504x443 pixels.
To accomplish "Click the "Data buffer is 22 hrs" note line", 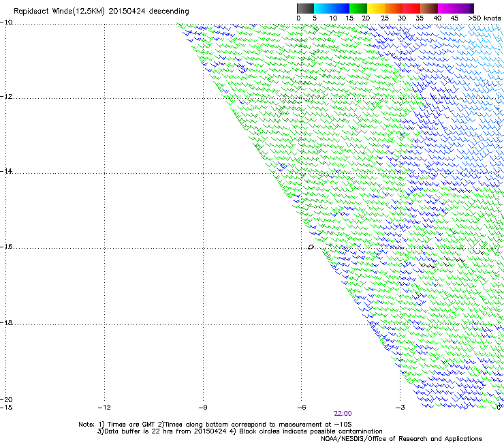I will coord(240,431).
